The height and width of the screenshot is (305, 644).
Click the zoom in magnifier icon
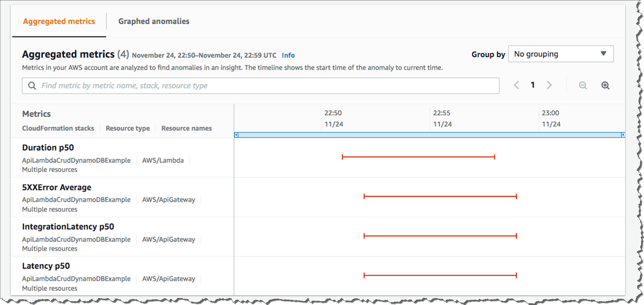[x=605, y=86]
